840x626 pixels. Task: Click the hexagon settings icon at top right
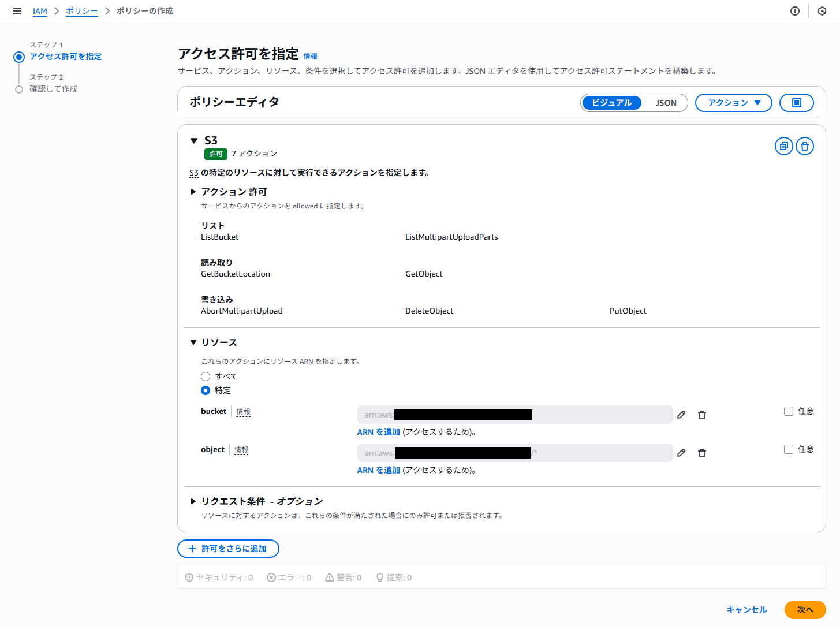coord(822,11)
